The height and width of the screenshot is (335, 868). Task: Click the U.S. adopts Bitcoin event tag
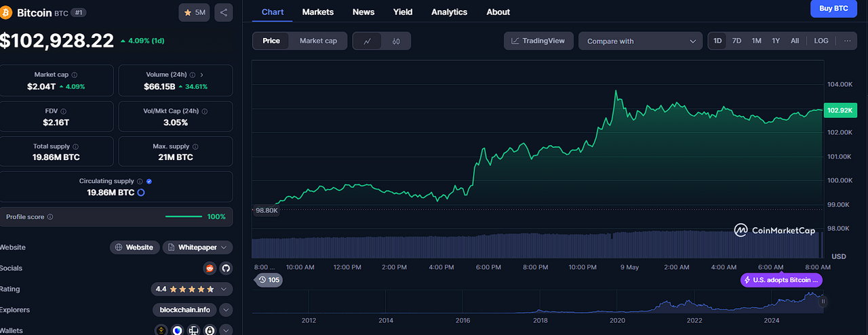[x=782, y=280]
